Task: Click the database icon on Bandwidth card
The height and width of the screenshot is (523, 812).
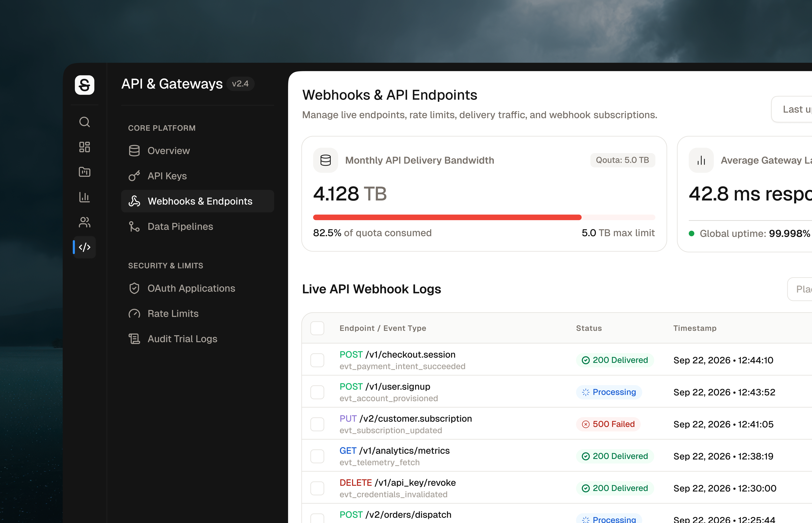Action: (326, 160)
